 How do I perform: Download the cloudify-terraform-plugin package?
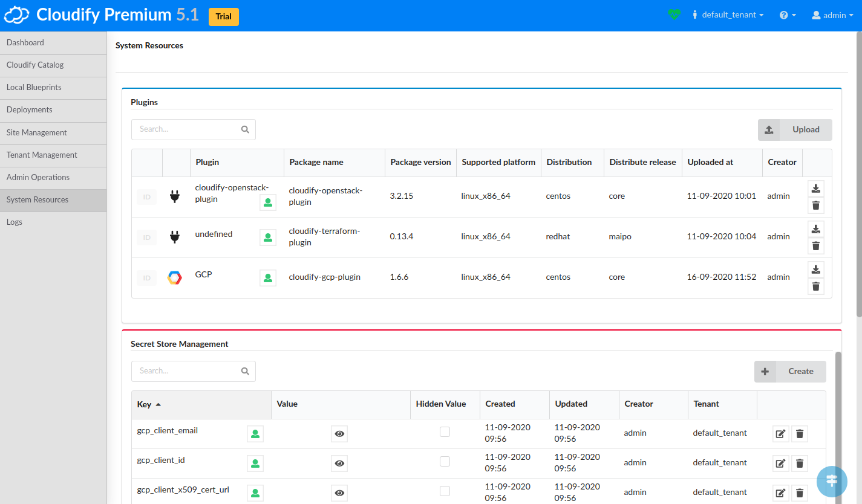pyautogui.click(x=816, y=229)
